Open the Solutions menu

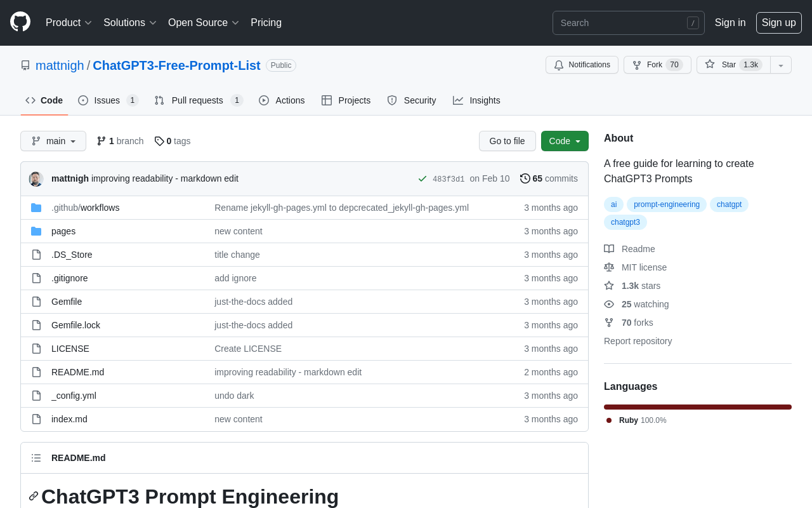coord(130,23)
